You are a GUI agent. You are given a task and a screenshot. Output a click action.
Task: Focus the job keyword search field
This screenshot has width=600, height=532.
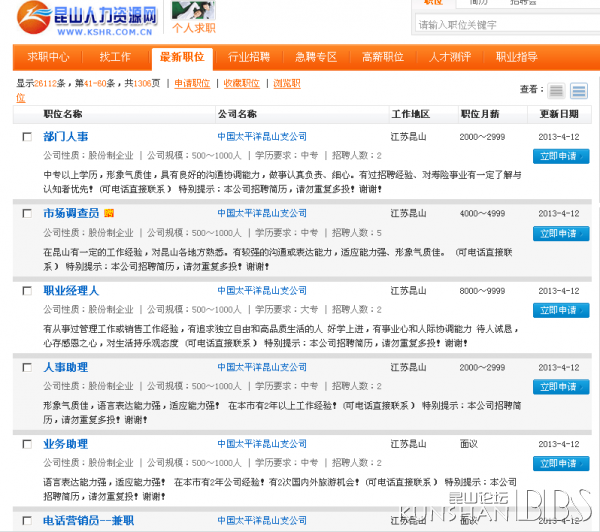[x=507, y=24]
